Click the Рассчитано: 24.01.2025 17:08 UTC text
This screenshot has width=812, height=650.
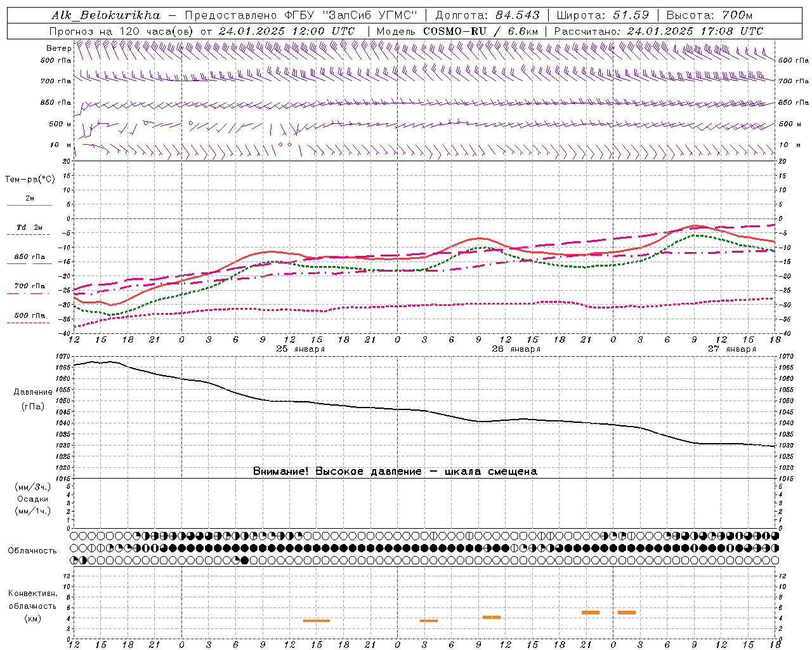658,31
